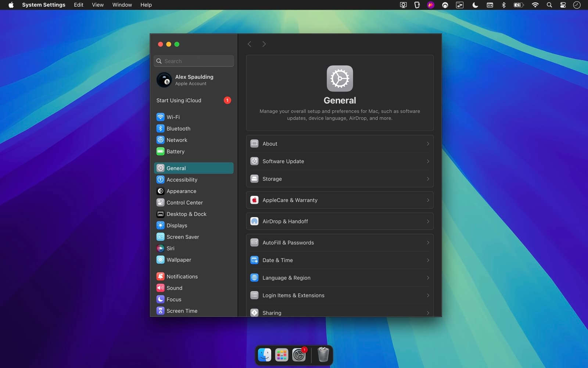Open the System Settings menu
This screenshot has height=368, width=588.
click(43, 5)
